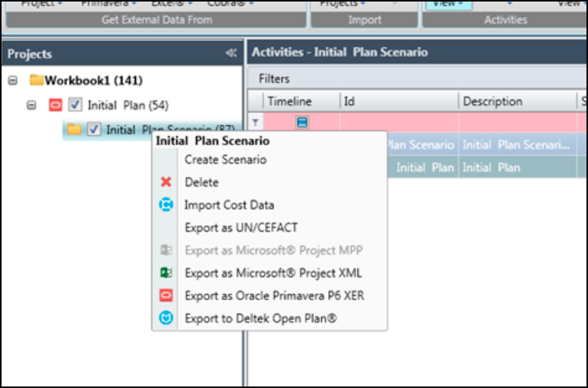This screenshot has height=388, width=588.
Task: Click Description cell reading Initial Plan Scenari...
Action: [518, 144]
